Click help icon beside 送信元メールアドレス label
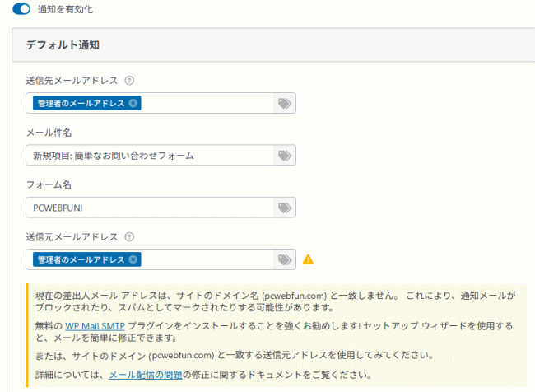Screen dimensions: 535x392 129,237
